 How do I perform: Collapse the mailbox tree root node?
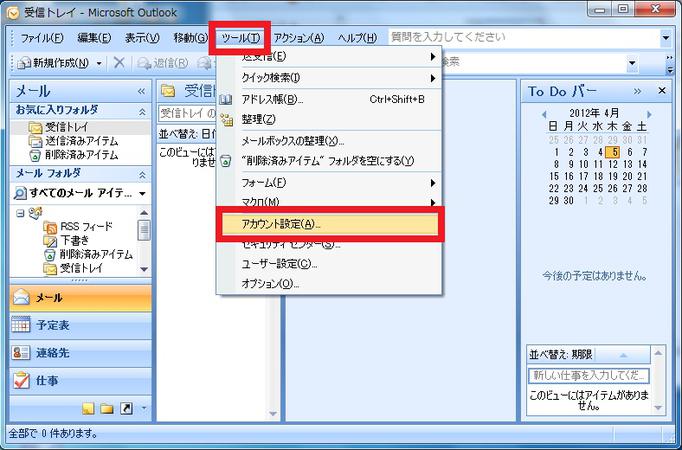pyautogui.click(x=20, y=213)
